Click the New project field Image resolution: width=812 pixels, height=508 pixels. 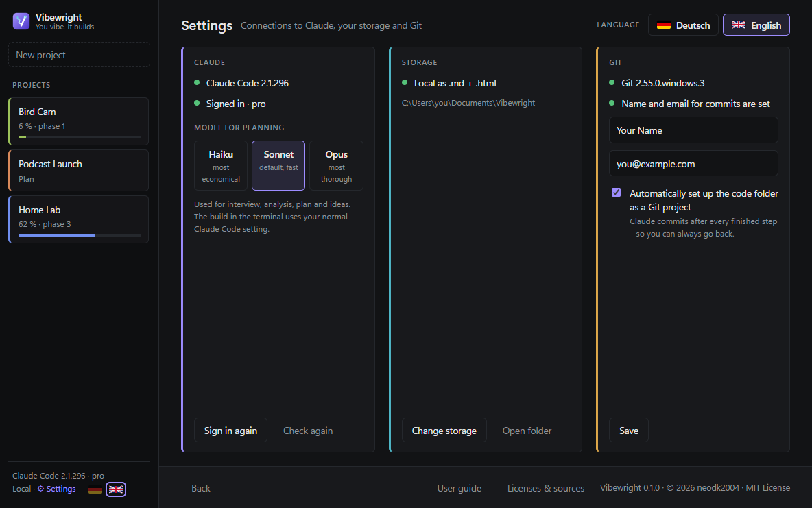click(x=80, y=55)
